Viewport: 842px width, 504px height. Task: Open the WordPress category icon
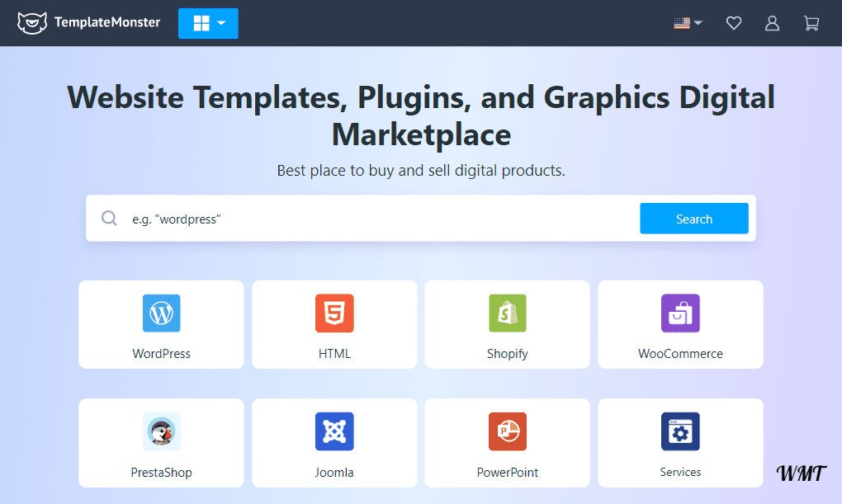(162, 313)
